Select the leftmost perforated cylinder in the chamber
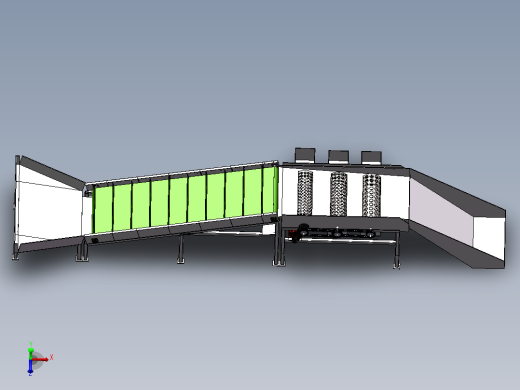520x390 pixels. coord(305,193)
